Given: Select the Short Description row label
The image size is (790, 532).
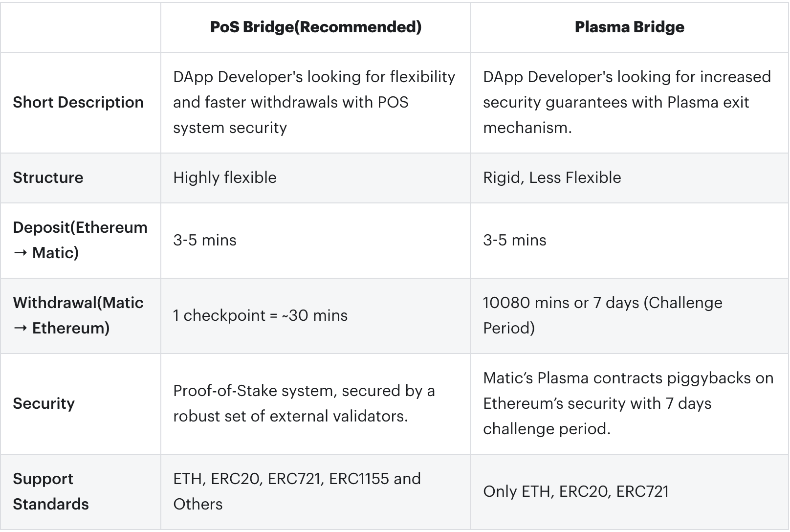Looking at the screenshot, I should (78, 102).
